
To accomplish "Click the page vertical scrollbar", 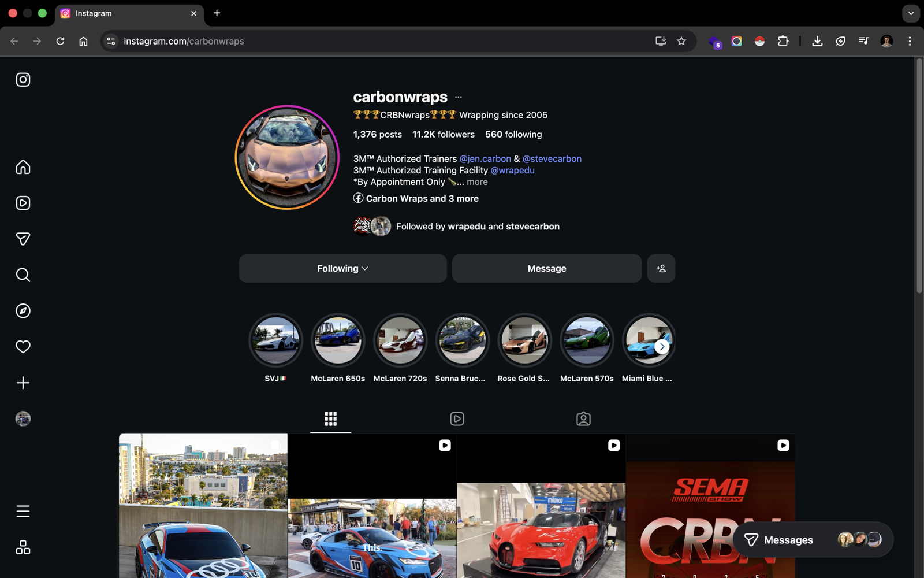I will tap(919, 176).
